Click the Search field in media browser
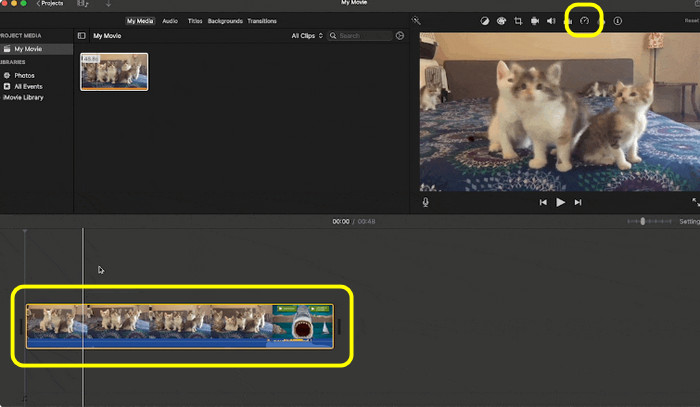Screen dimensions: 700x407 point(360,36)
